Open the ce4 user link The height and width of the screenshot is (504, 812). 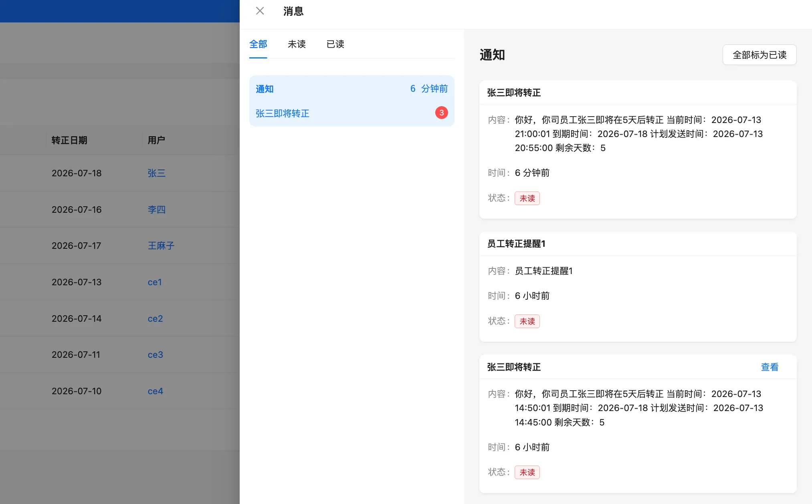click(155, 391)
